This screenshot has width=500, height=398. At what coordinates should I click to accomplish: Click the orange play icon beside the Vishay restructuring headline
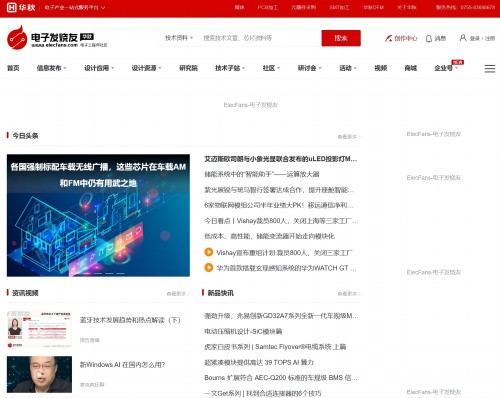tap(209, 252)
